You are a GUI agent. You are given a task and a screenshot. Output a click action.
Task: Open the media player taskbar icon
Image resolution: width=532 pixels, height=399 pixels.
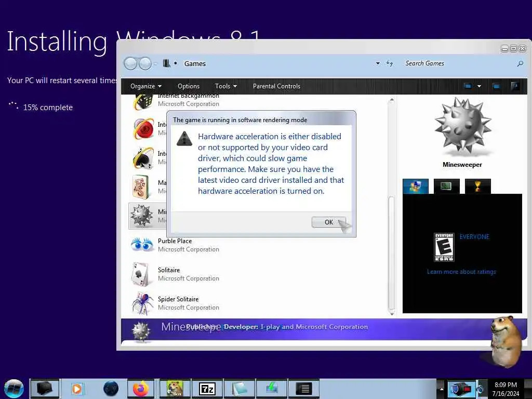coord(77,389)
